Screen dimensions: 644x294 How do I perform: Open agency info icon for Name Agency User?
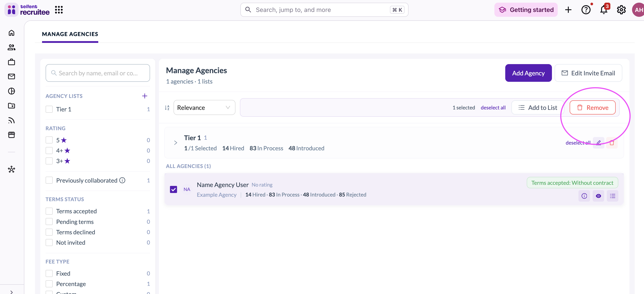pyautogui.click(x=584, y=196)
